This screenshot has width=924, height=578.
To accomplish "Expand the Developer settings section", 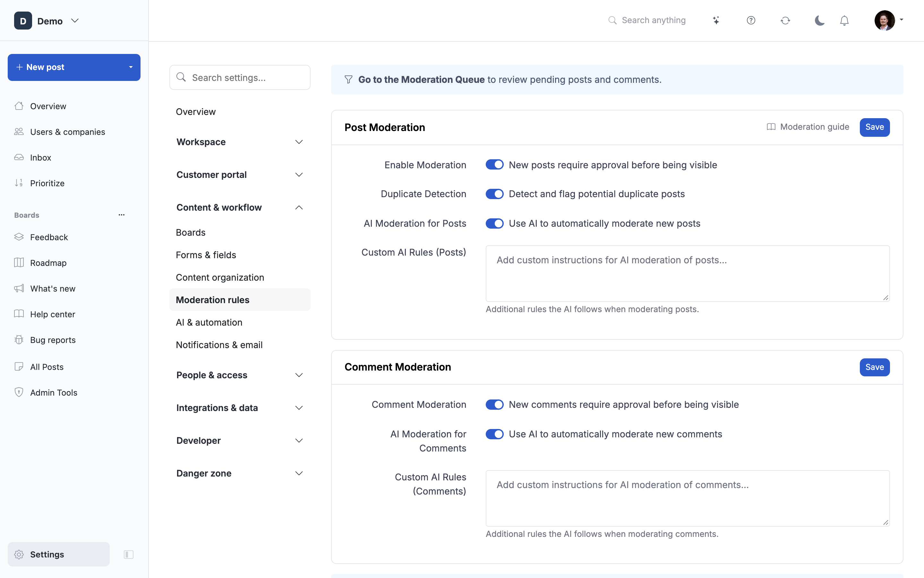I will 240,440.
